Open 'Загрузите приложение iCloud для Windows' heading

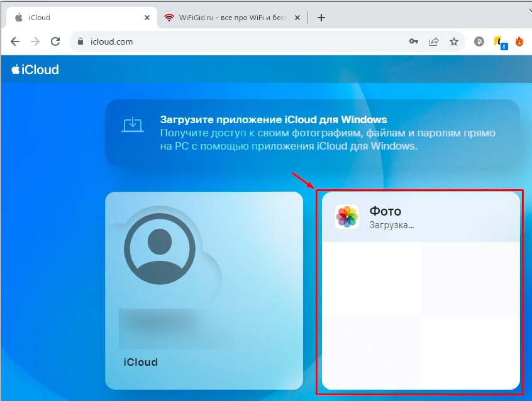click(274, 120)
